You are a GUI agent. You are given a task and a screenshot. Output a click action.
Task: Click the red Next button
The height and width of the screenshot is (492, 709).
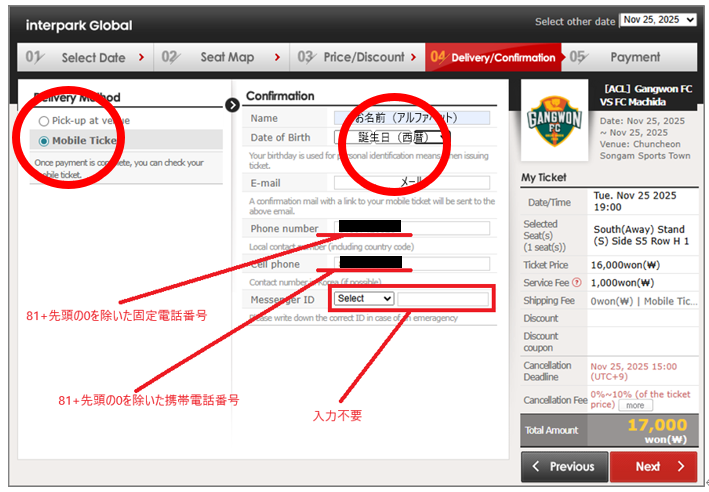click(x=653, y=466)
